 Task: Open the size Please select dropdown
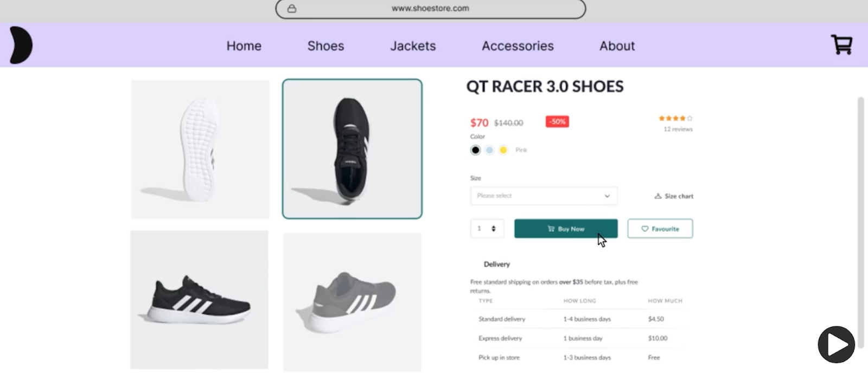pyautogui.click(x=544, y=196)
